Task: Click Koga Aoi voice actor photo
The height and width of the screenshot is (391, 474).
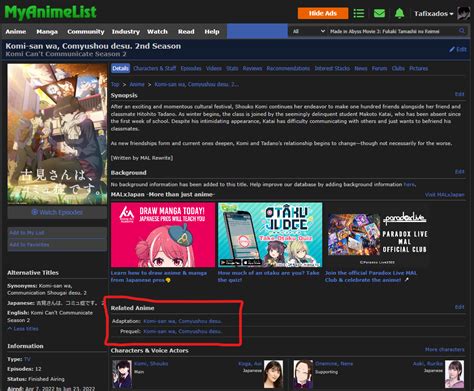Action: point(273,374)
